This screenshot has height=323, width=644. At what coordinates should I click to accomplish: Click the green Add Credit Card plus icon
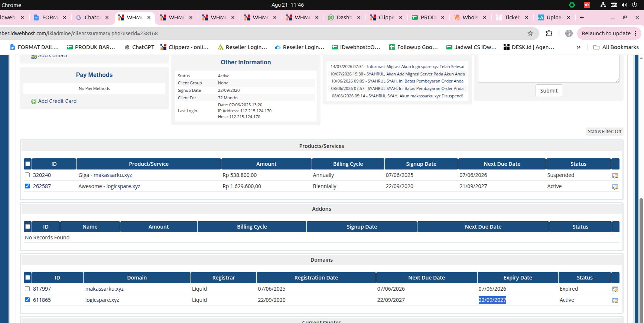click(34, 101)
